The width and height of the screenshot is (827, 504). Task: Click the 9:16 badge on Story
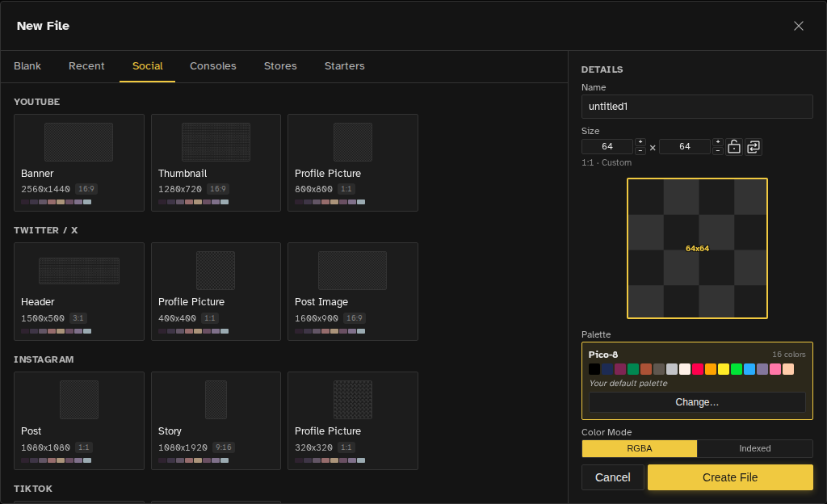[x=224, y=447]
